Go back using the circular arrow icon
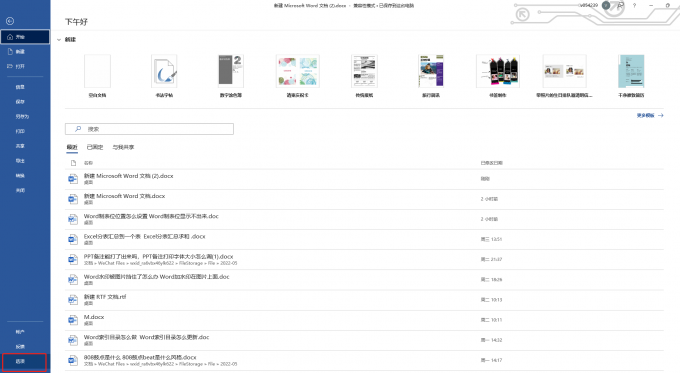Viewport: 680px width, 373px height. [x=10, y=21]
